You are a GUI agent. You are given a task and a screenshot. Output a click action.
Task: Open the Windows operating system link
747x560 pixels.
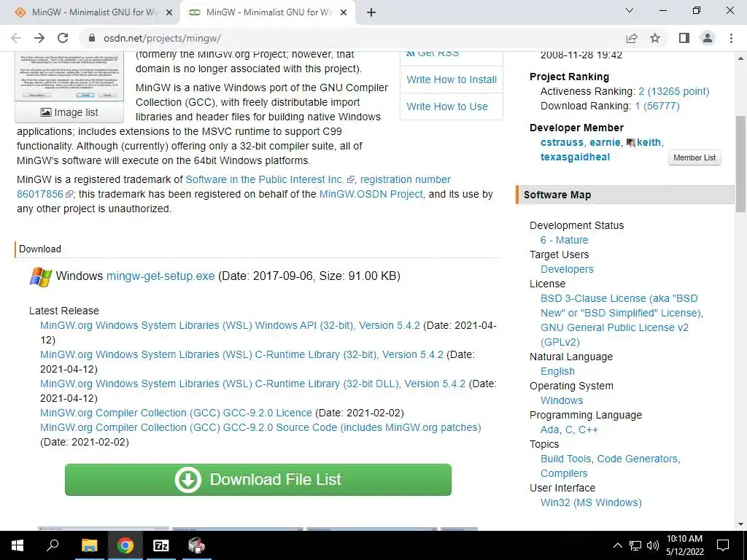562,400
